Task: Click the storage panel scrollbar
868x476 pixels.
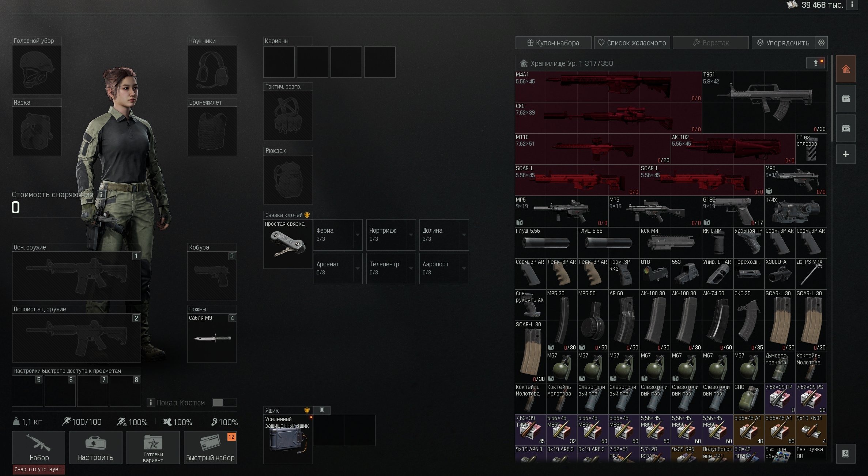Action: 832,98
